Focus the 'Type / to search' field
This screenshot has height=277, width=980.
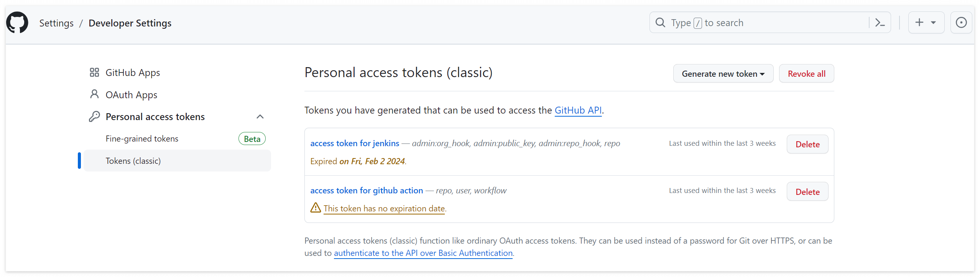coord(770,23)
